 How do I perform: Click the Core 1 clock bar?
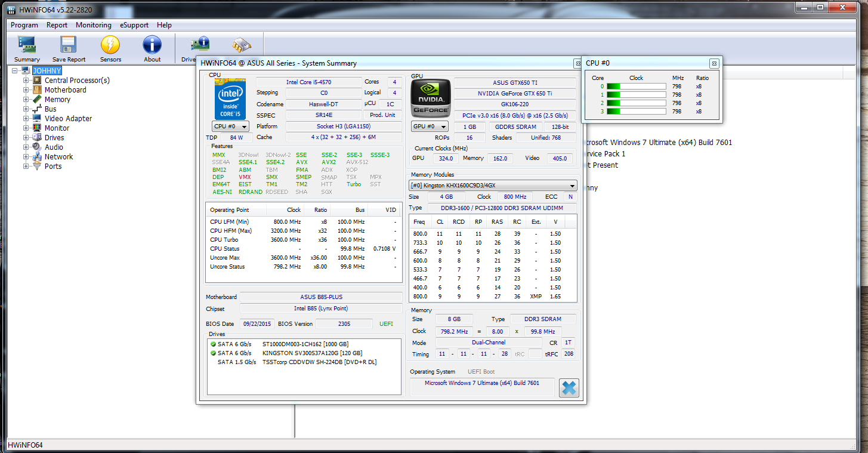pos(636,95)
